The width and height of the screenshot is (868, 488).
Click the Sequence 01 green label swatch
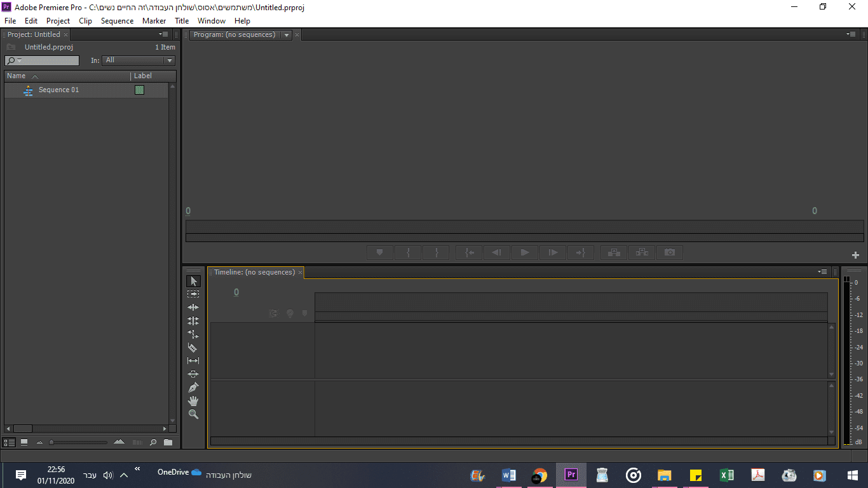coord(139,90)
